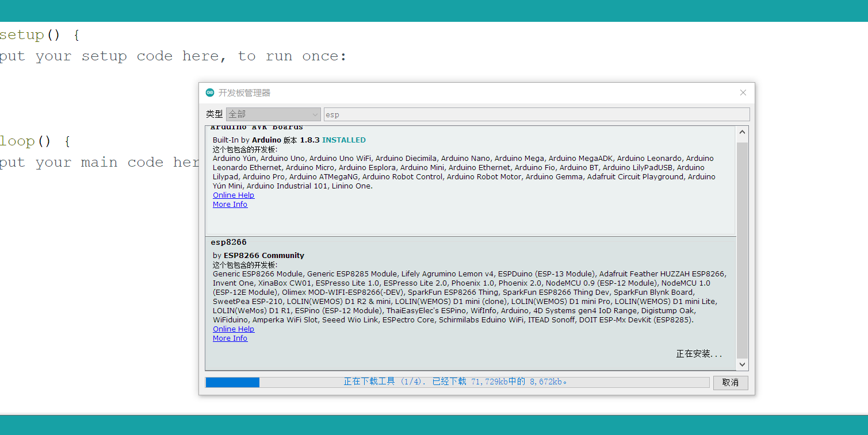Click 'put your main code' comment line
Image resolution: width=868 pixels, height=435 pixels.
click(99, 163)
